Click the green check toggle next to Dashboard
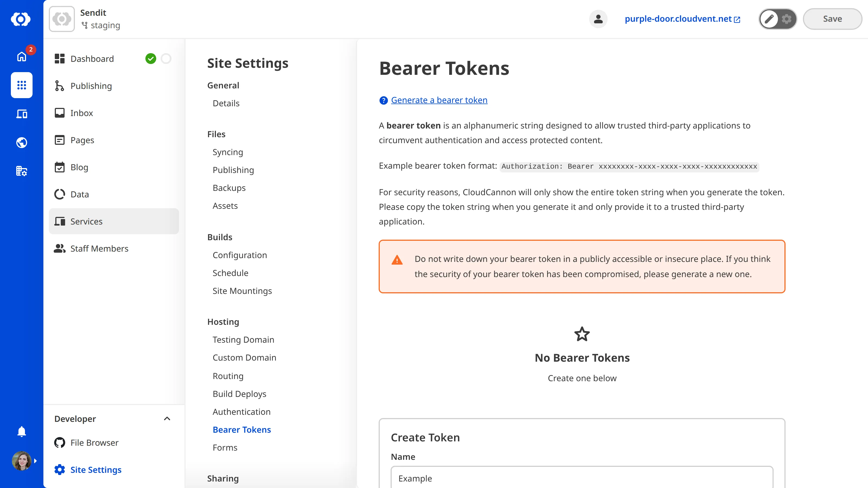This screenshot has height=488, width=868. [151, 58]
